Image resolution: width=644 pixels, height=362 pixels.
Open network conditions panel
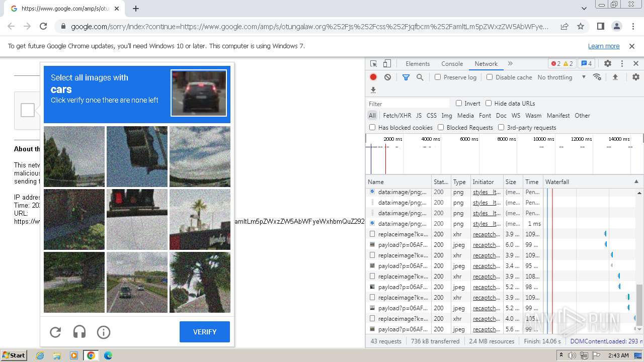click(x=597, y=77)
